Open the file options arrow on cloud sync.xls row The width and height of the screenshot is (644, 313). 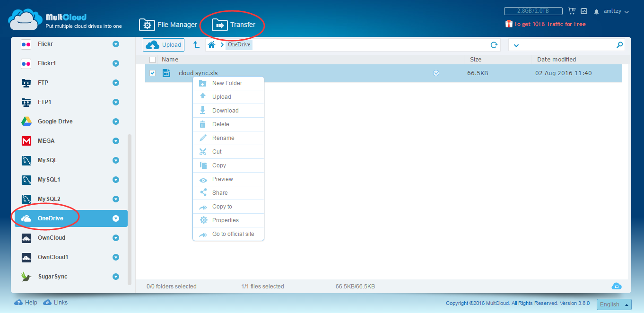[x=436, y=73]
